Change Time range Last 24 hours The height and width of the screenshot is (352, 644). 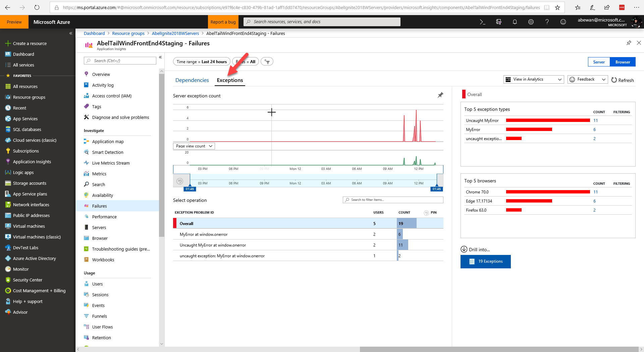202,61
